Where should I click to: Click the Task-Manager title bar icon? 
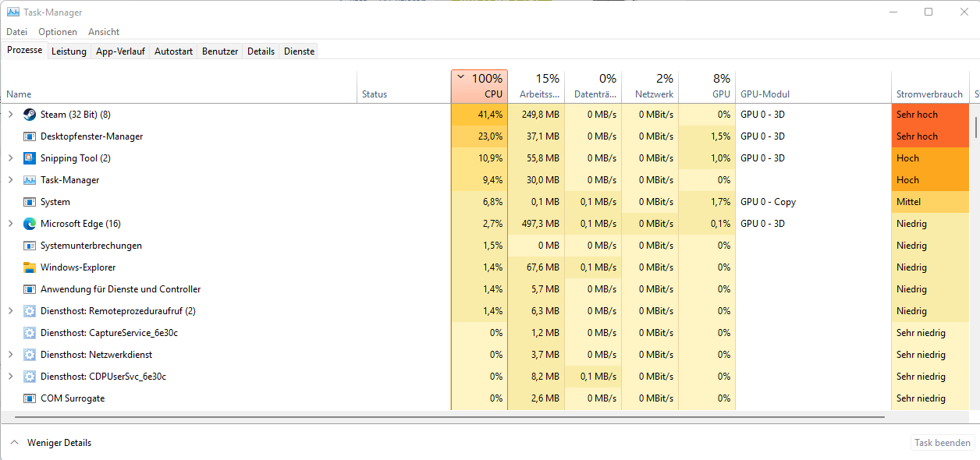tap(13, 12)
